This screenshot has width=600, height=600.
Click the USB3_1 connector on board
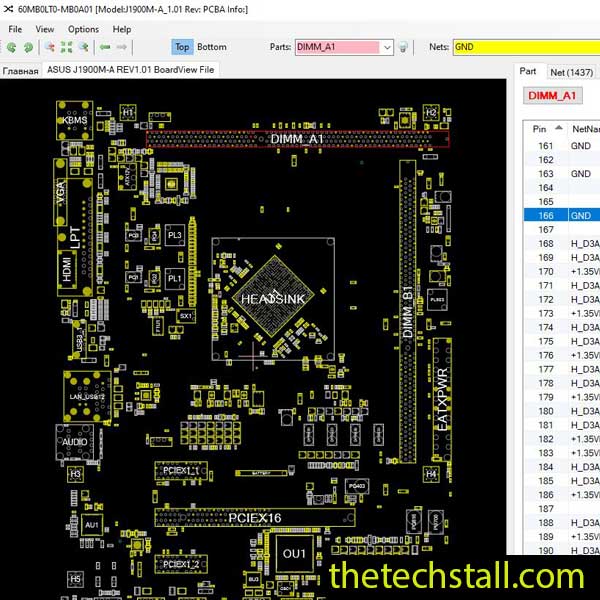pos(80,339)
